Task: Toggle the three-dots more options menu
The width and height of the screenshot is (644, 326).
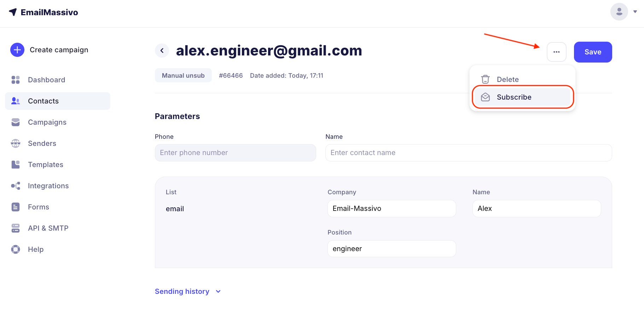Action: click(556, 52)
